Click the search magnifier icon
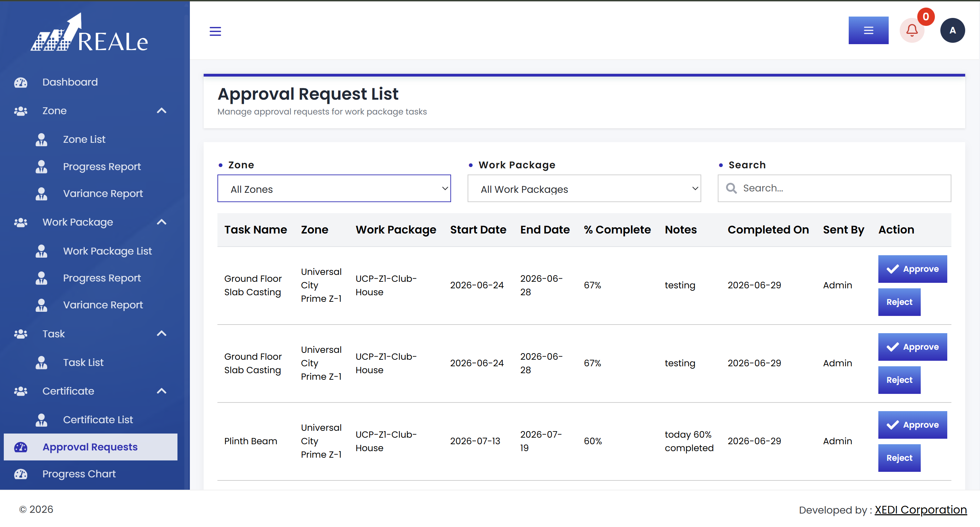 [x=731, y=188]
